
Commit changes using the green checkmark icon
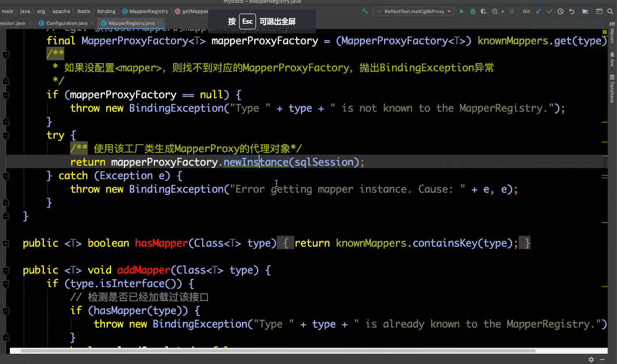coord(550,11)
